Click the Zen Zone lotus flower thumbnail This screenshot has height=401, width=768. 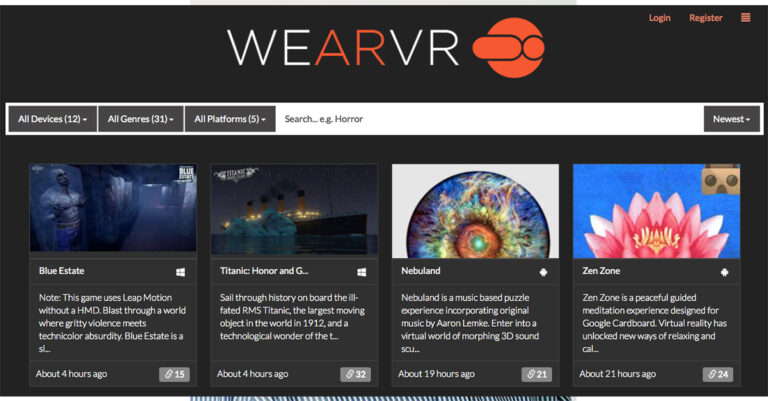[657, 211]
